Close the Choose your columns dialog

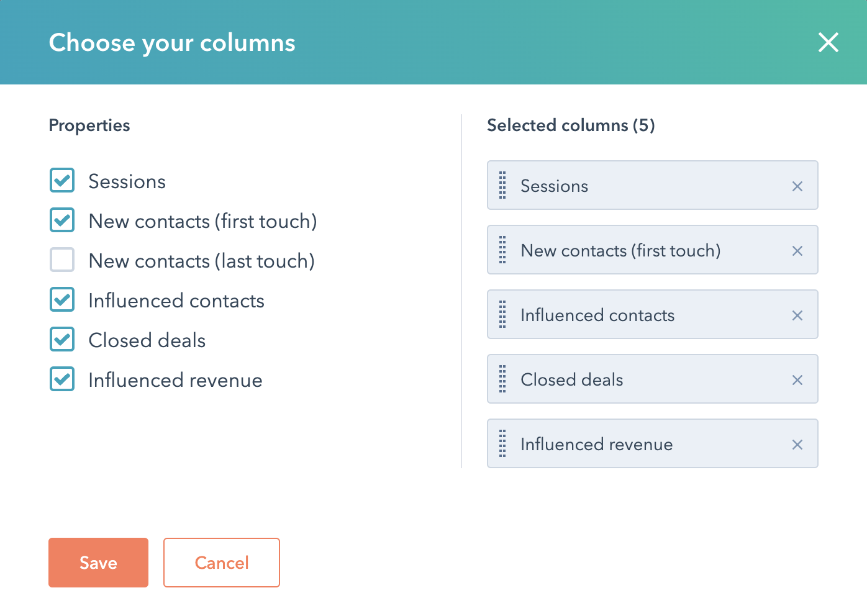(x=828, y=42)
